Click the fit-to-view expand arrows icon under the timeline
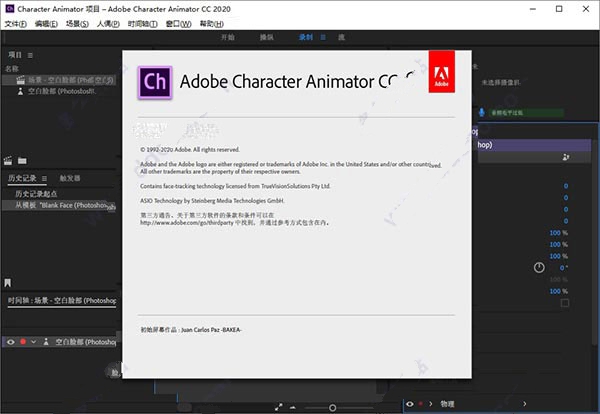600x414 pixels. [x=279, y=407]
